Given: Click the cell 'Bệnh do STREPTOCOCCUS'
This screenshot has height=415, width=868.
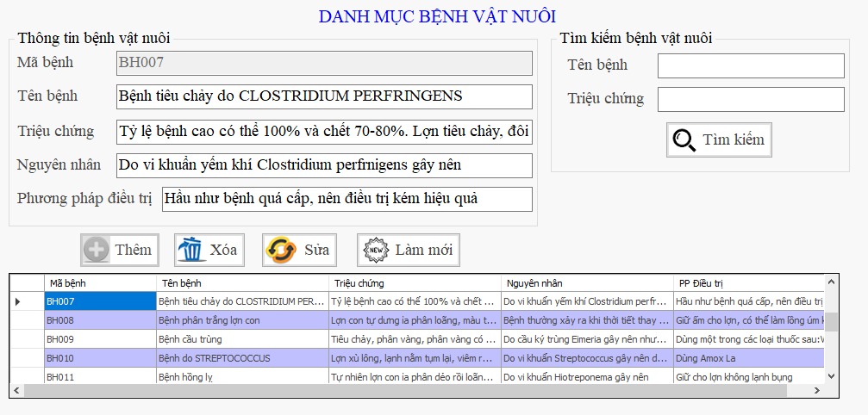Looking at the screenshot, I should pyautogui.click(x=242, y=358).
